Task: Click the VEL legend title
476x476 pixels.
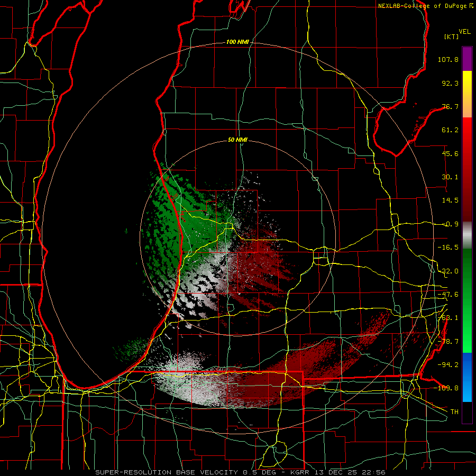Action: tap(464, 32)
